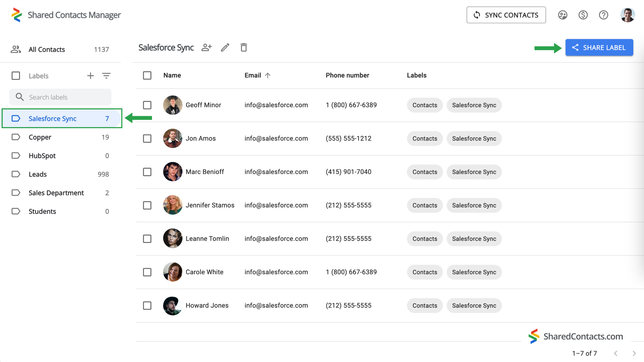Viewport: 644px width, 362px height.
Task: Click the trash delete label icon
Action: pyautogui.click(x=244, y=47)
